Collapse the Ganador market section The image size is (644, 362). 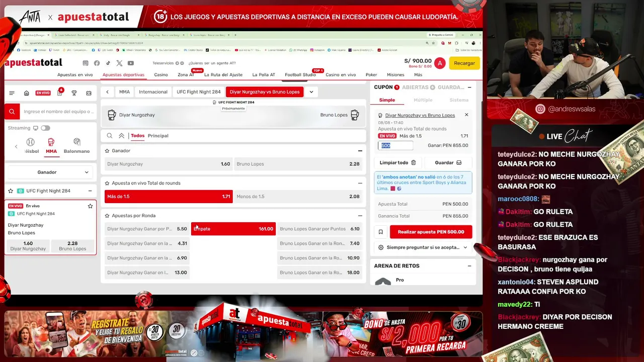click(360, 151)
